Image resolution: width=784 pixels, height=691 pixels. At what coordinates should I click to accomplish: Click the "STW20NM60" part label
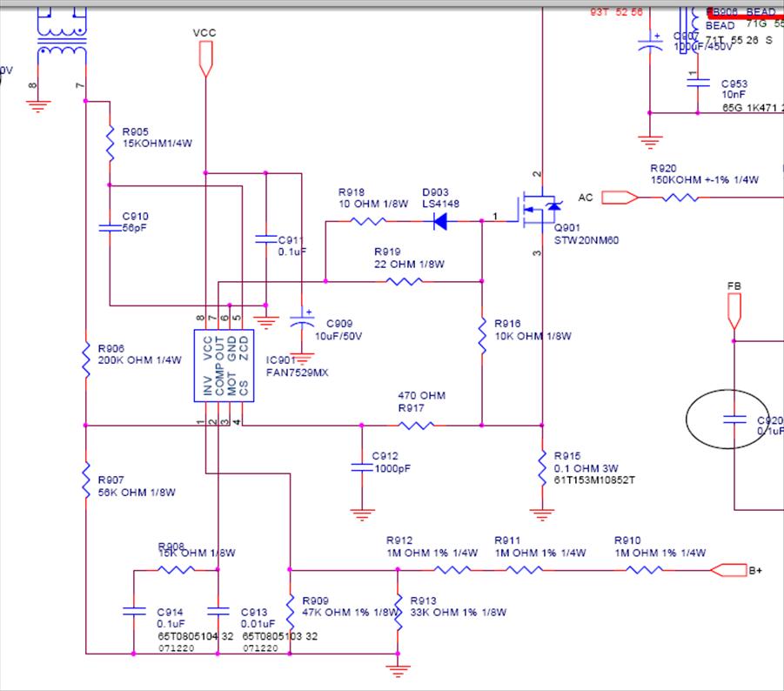point(586,240)
